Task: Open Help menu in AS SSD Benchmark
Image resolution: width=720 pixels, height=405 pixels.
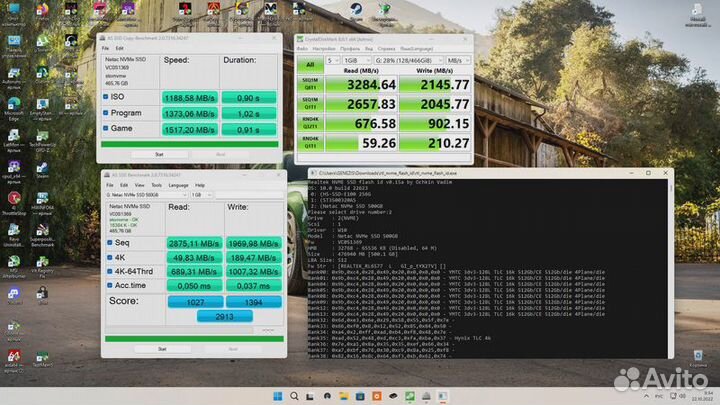Action: click(200, 185)
